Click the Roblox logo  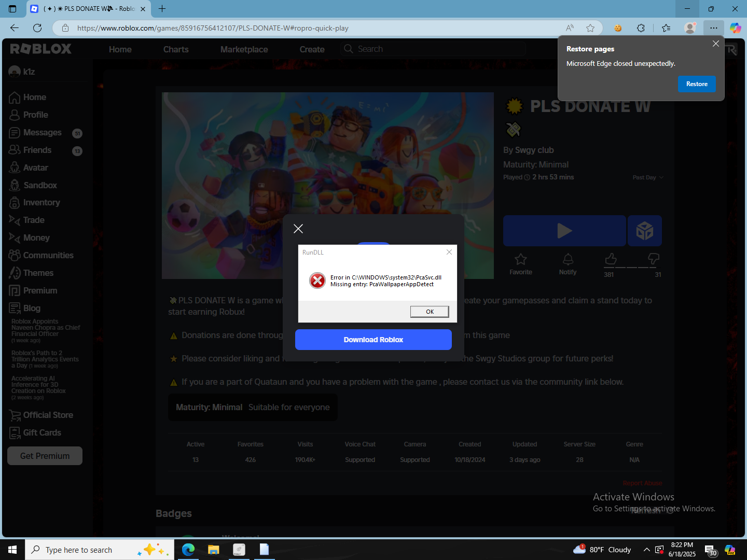(41, 49)
